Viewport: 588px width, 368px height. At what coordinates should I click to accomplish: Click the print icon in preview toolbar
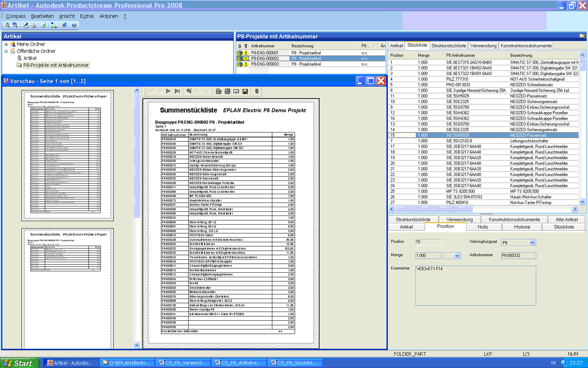tap(219, 91)
